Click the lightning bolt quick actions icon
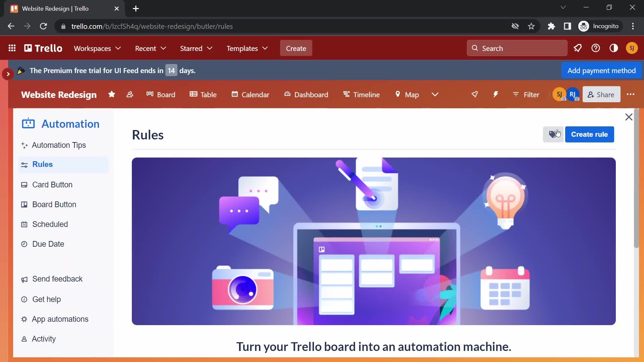 [x=496, y=94]
